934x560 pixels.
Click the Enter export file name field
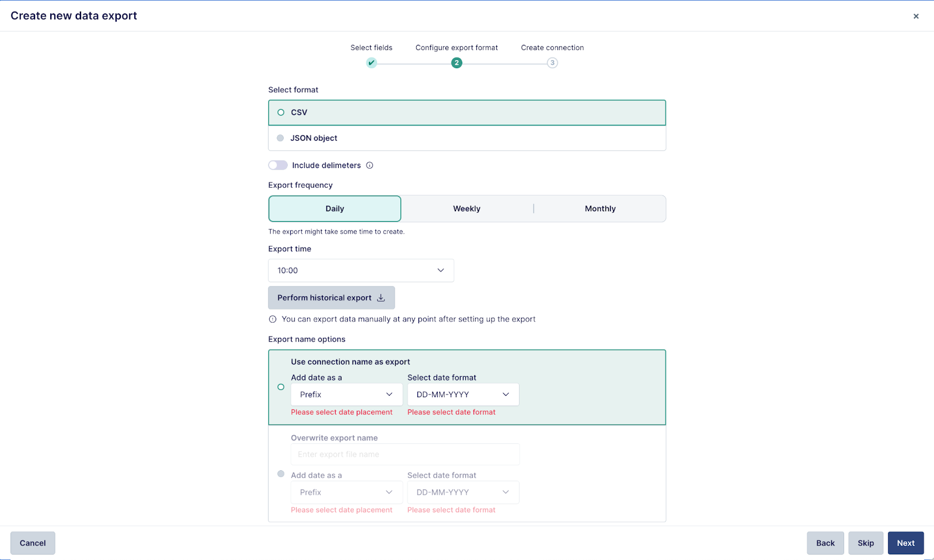[x=405, y=454]
